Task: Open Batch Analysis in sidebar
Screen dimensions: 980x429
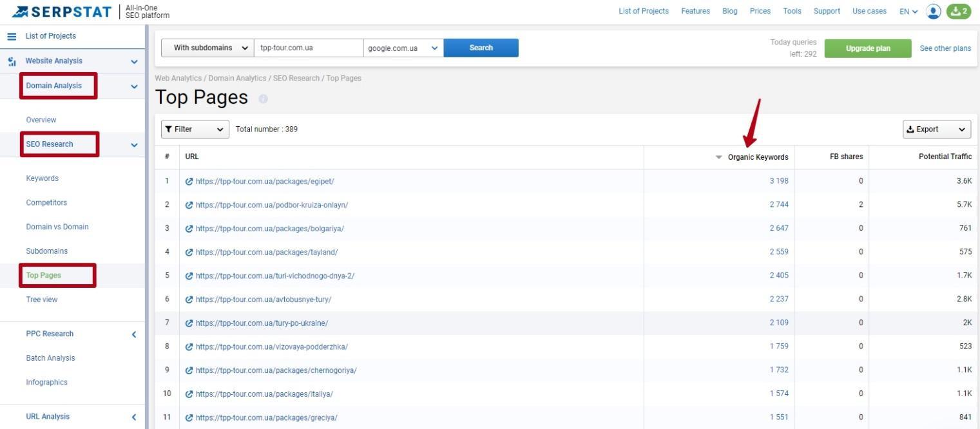Action: pyautogui.click(x=50, y=358)
